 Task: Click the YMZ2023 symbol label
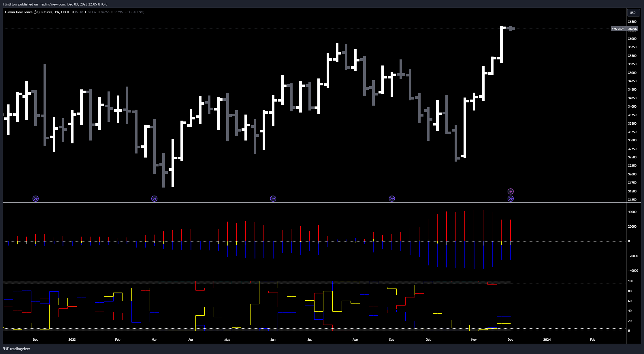click(x=618, y=29)
